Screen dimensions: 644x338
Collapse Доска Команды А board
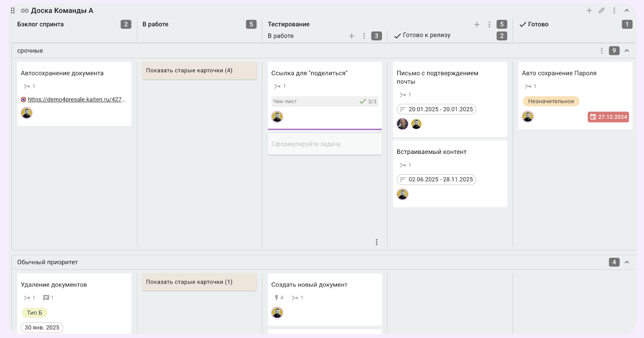(627, 10)
